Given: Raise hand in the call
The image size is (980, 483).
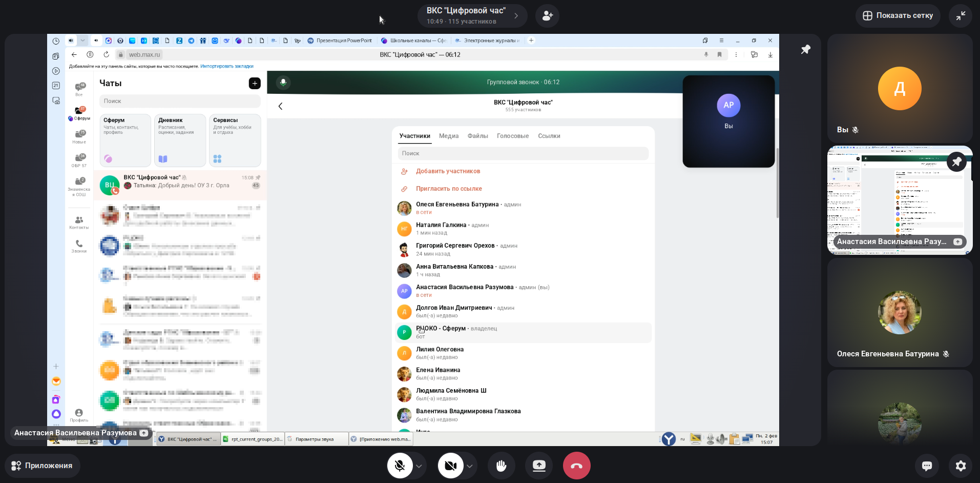Looking at the screenshot, I should (501, 466).
